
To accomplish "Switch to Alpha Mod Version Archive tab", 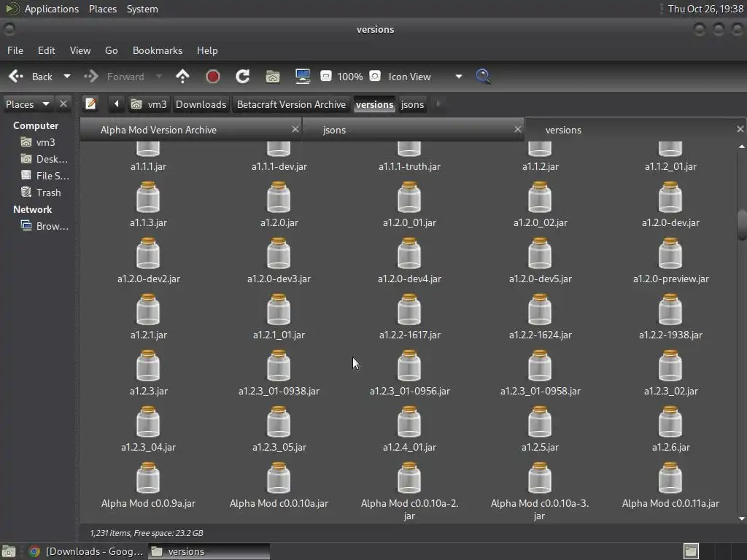I will (x=158, y=130).
